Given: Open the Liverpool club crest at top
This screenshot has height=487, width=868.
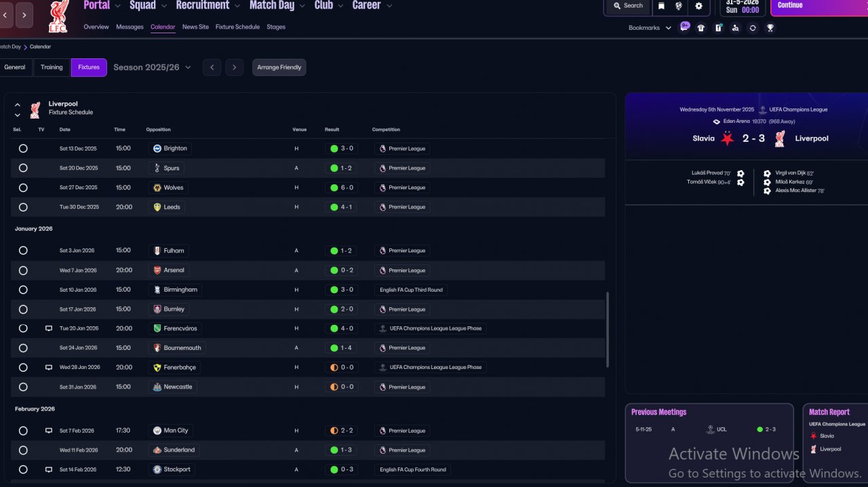Looking at the screenshot, I should (58, 16).
